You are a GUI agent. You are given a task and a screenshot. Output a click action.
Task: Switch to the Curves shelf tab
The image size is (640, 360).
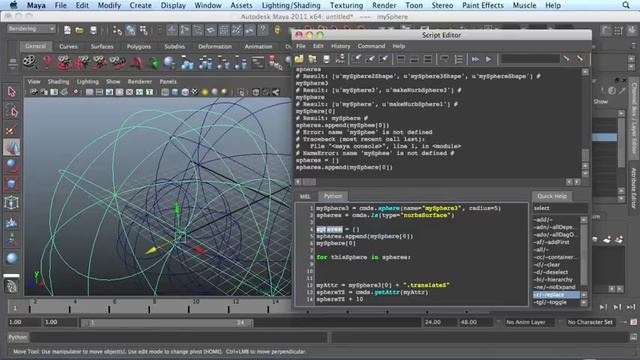click(x=68, y=47)
